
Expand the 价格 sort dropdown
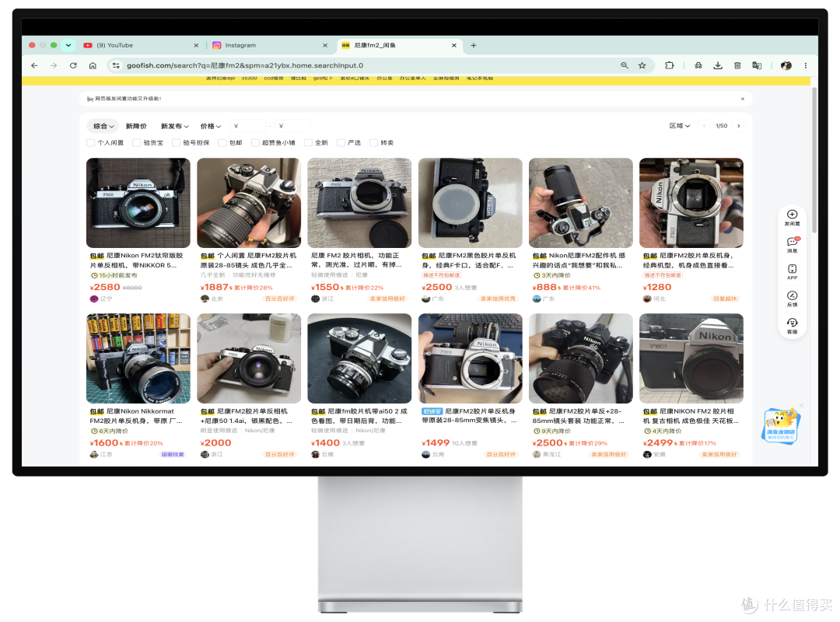(211, 126)
